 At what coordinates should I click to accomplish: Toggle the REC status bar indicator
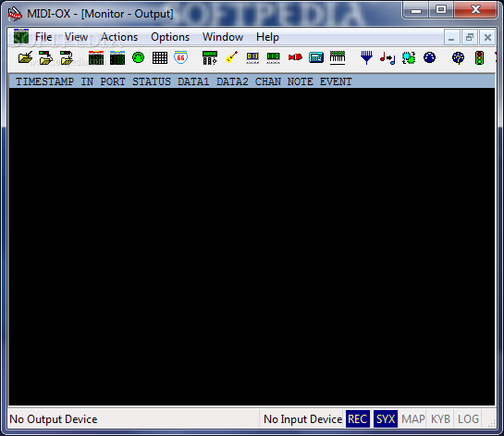[x=358, y=419]
